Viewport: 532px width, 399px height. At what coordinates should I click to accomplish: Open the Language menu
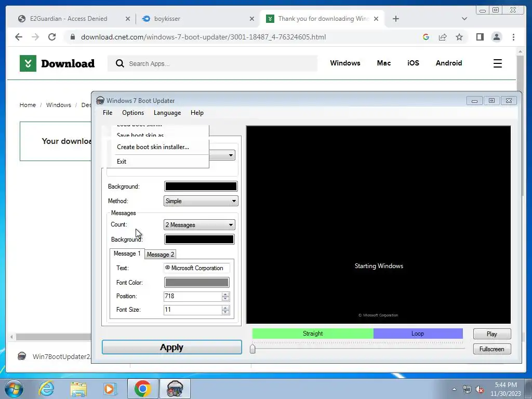[x=167, y=113]
